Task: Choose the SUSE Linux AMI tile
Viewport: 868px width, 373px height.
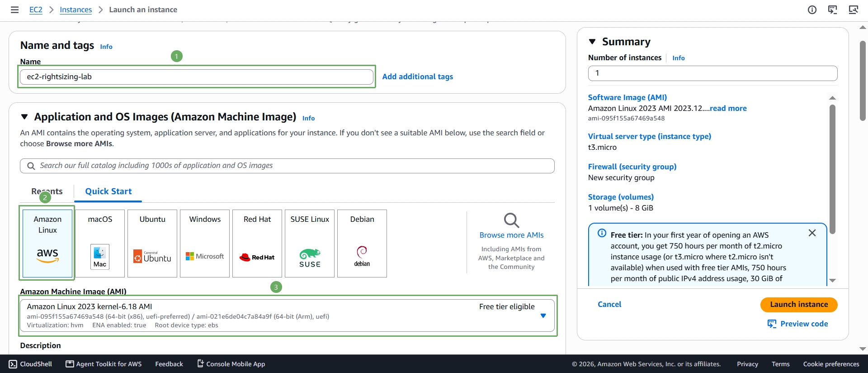Action: [x=310, y=244]
